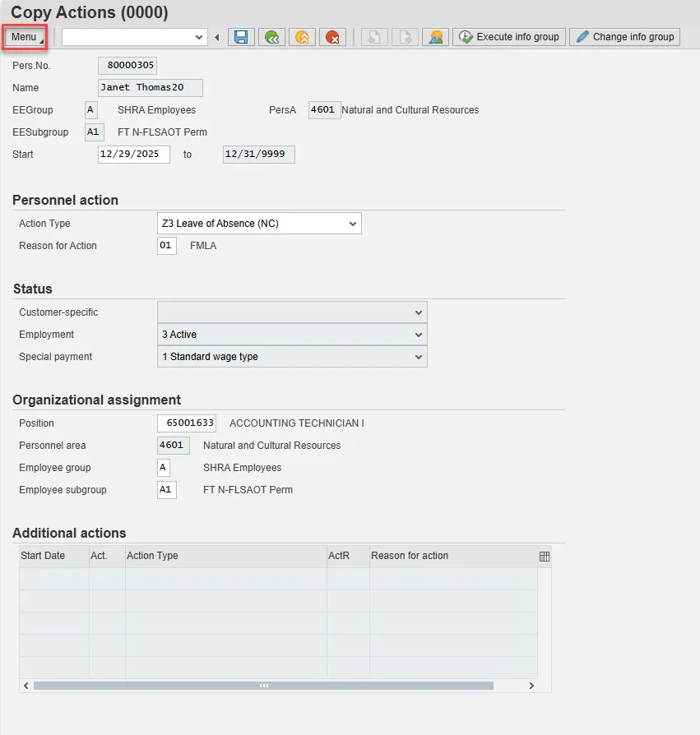Click the yellow Exit icon

click(x=302, y=37)
